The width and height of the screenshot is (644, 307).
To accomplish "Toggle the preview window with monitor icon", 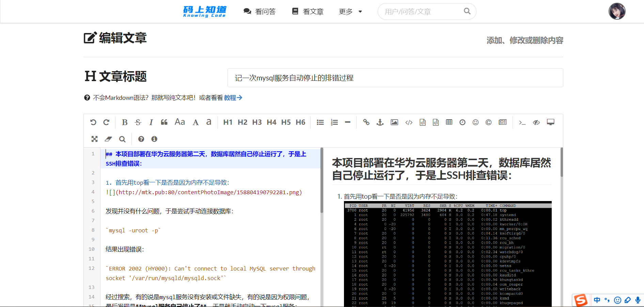I will point(550,122).
